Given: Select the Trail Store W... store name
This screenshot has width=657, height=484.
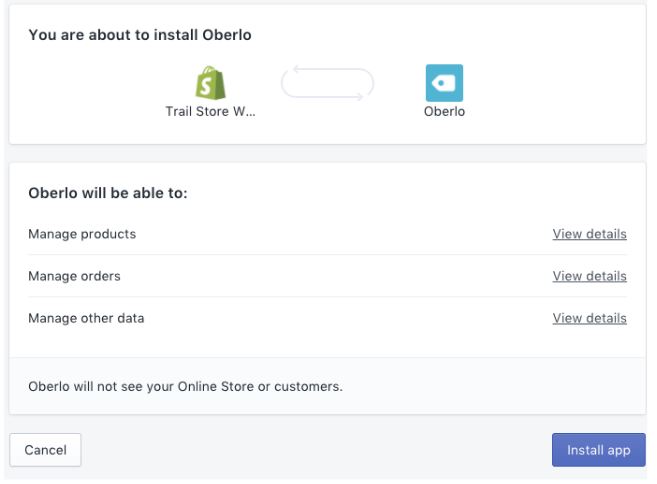Looking at the screenshot, I should pos(210,111).
